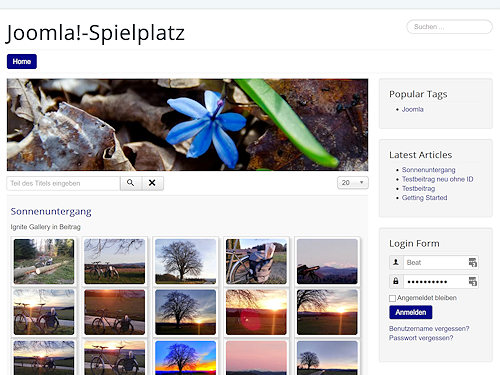This screenshot has width=500, height=375.
Task: Open second-row thumbnail of tree at dusk
Action: pyautogui.click(x=186, y=312)
